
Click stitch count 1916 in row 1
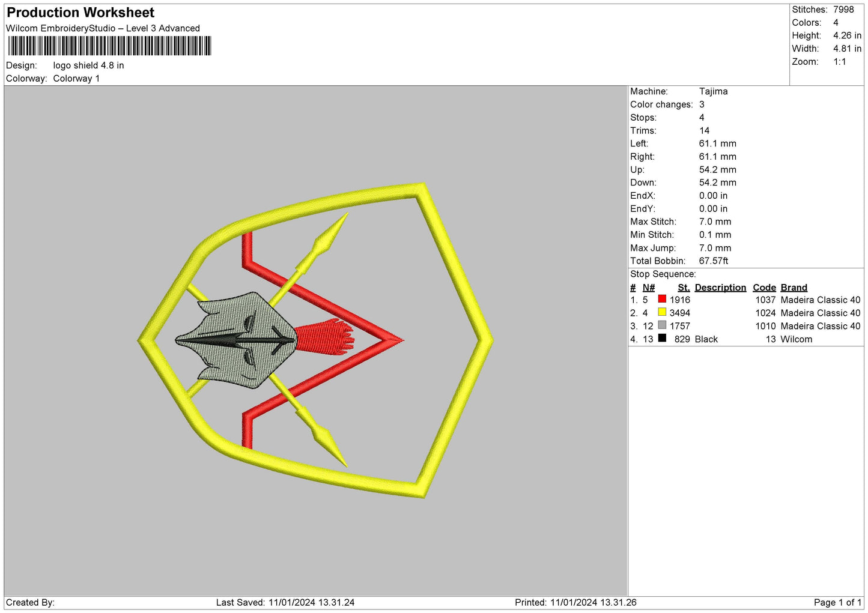[680, 300]
